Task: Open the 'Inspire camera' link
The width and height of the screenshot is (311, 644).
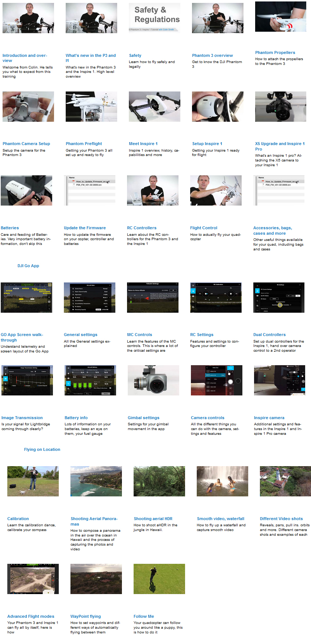Action: point(269,418)
